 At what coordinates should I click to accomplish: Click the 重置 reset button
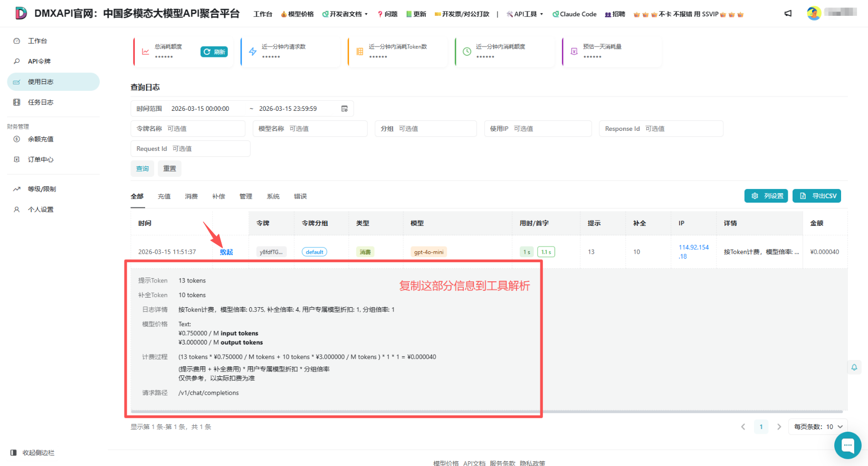click(x=170, y=169)
